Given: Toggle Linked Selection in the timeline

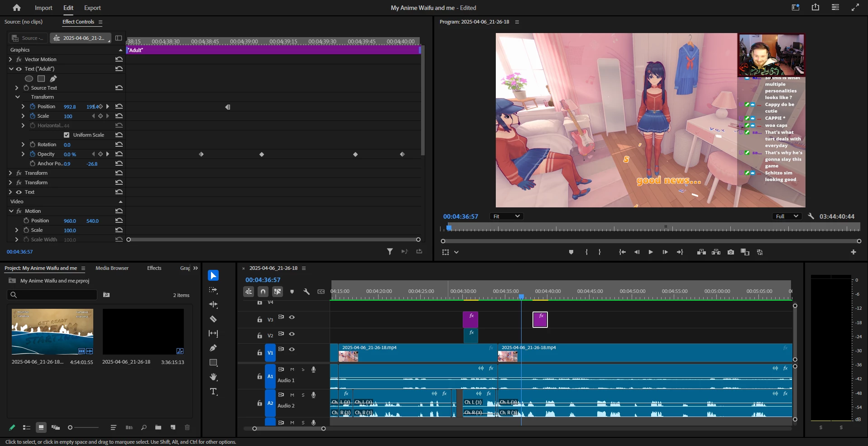Looking at the screenshot, I should [x=278, y=292].
